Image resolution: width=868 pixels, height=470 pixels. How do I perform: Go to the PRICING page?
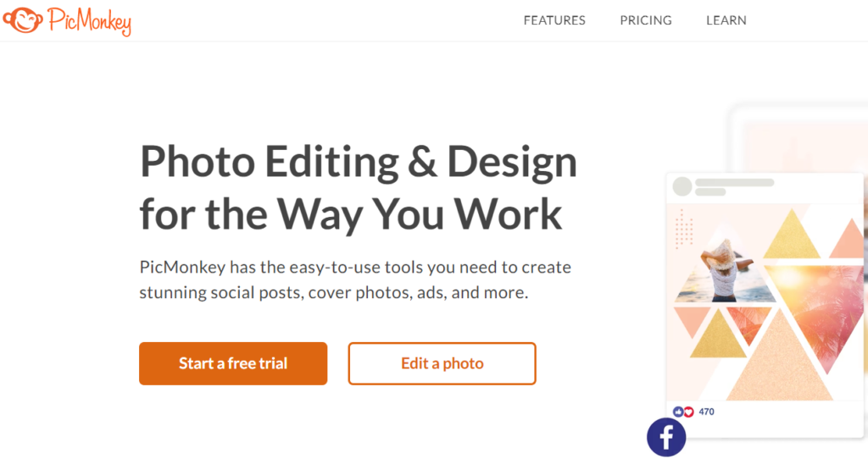pos(646,20)
